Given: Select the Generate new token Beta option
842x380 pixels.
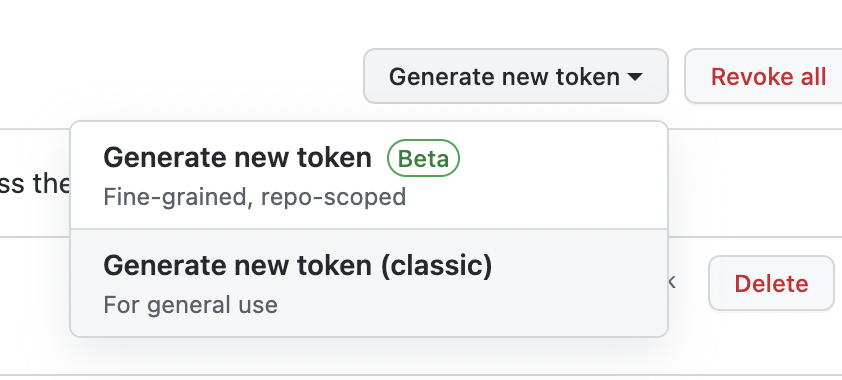Looking at the screenshot, I should coord(369,176).
